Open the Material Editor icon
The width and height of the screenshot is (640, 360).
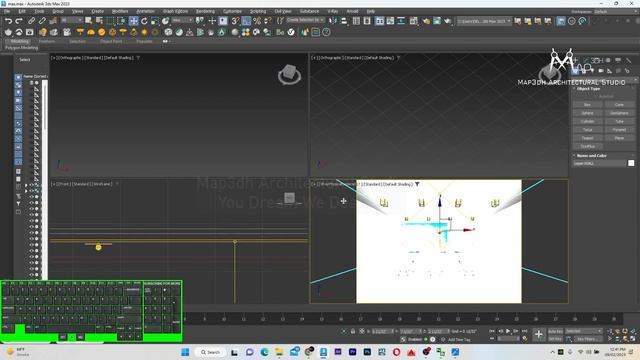coord(414,21)
